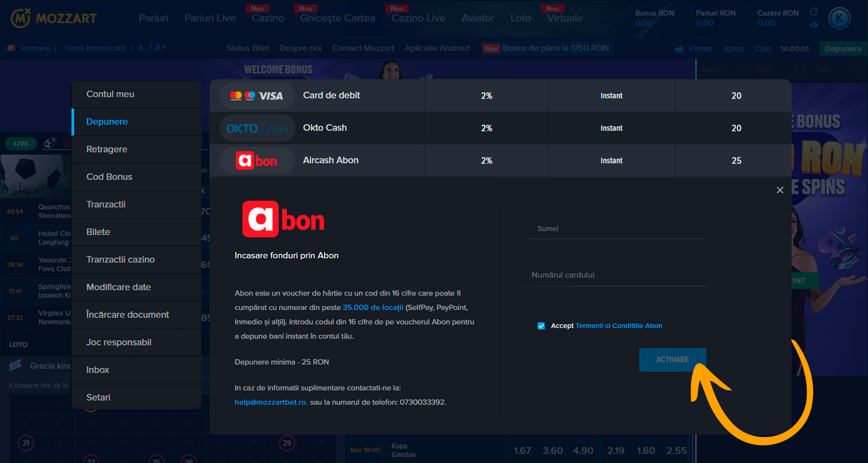868x463 pixels.
Task: Hide balance using the eye icon
Action: click(x=814, y=25)
